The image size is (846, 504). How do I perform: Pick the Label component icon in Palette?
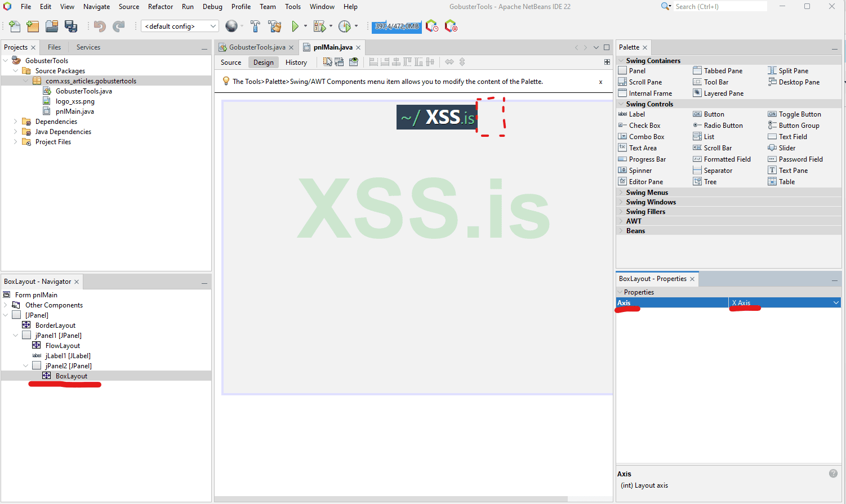click(x=622, y=114)
